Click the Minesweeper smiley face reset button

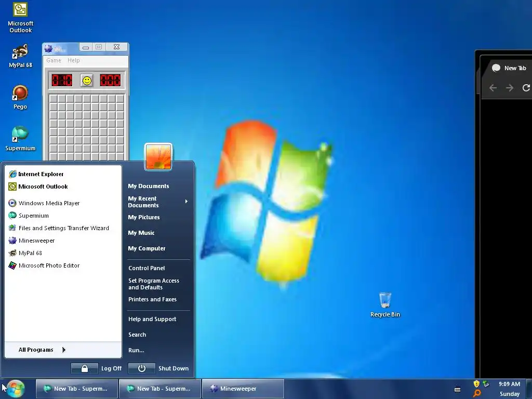coord(87,81)
